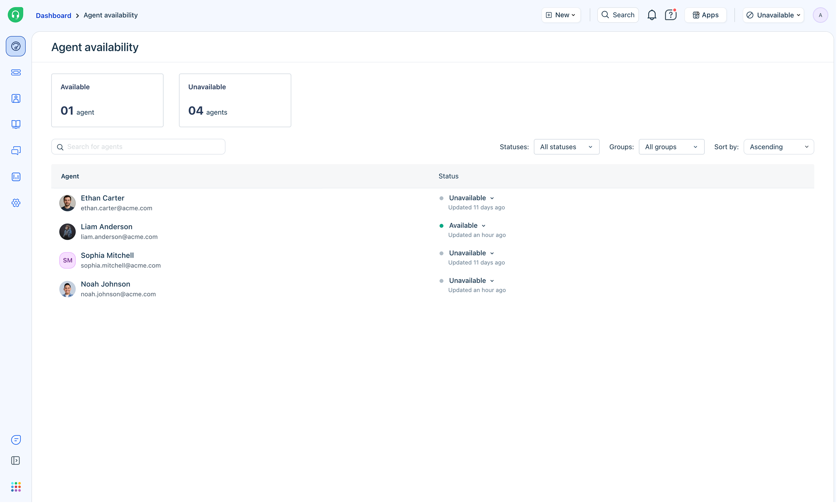This screenshot has width=837, height=504.
Task: Open the Contacts sidebar icon
Action: click(16, 99)
